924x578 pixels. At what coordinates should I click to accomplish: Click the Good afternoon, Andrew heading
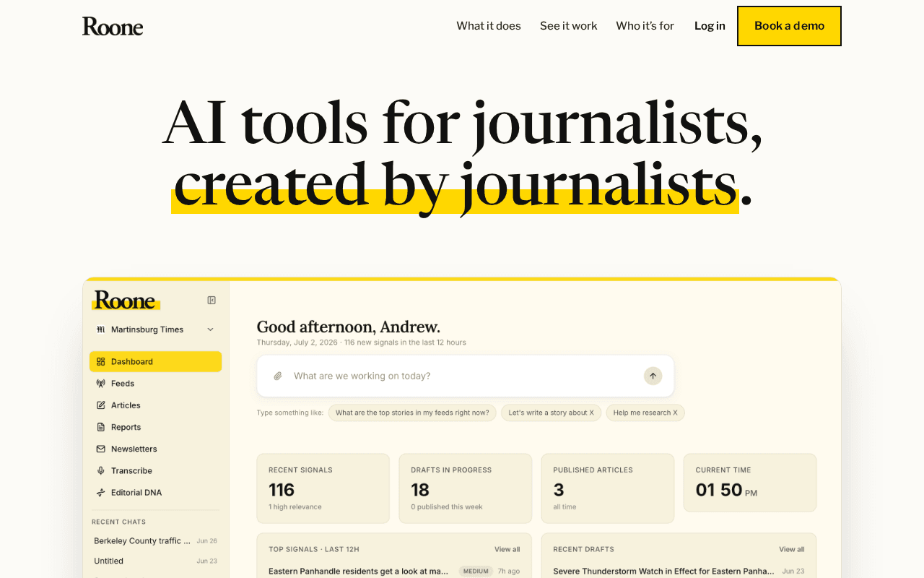[348, 327]
